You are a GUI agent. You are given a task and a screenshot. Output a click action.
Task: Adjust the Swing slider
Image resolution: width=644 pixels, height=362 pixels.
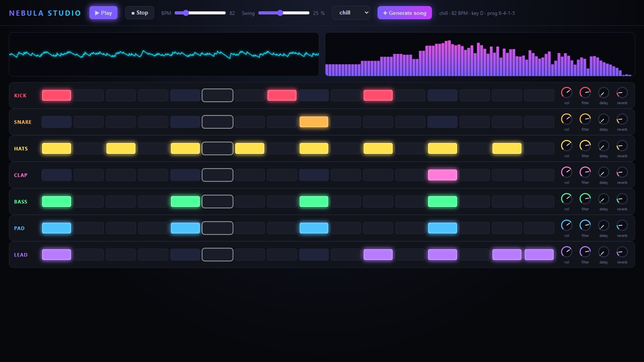284,13
